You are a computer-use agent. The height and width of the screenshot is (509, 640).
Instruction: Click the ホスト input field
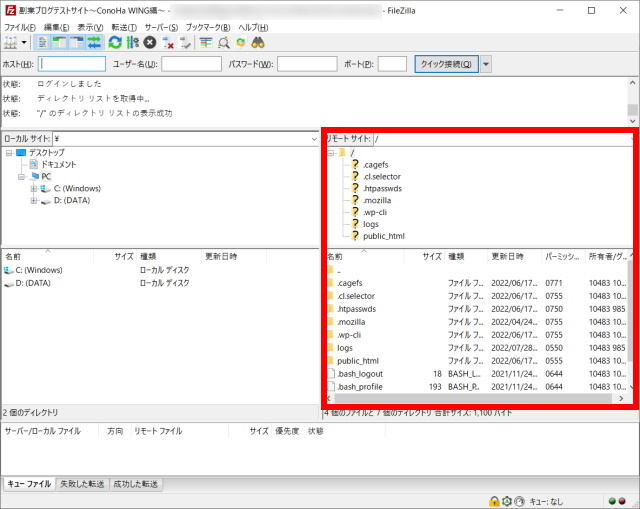pos(71,64)
